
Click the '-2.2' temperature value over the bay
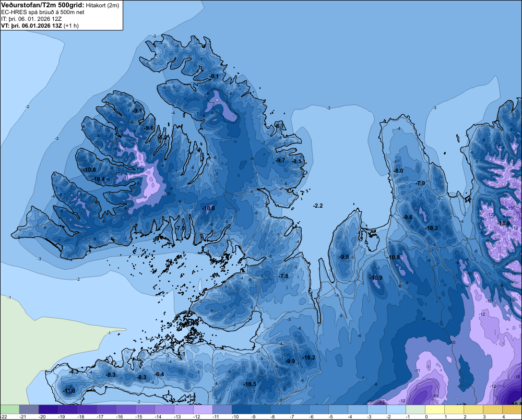coord(318,206)
